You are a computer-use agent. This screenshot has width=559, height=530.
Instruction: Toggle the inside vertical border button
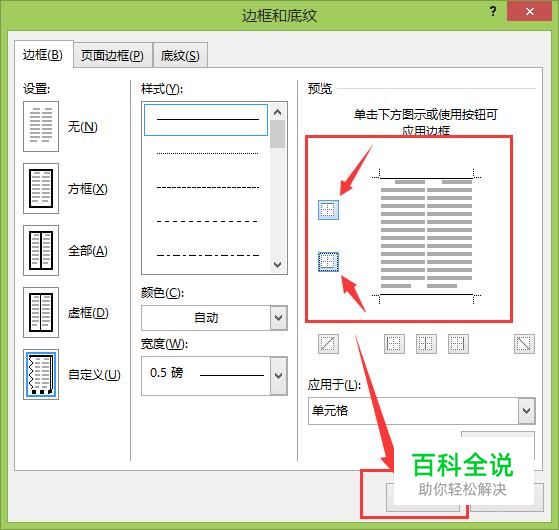coord(426,344)
